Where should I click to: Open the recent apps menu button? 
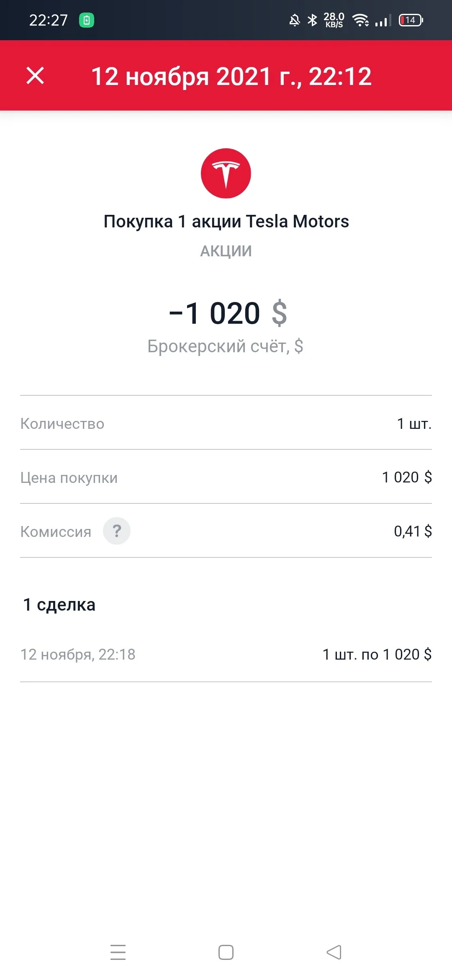118,952
